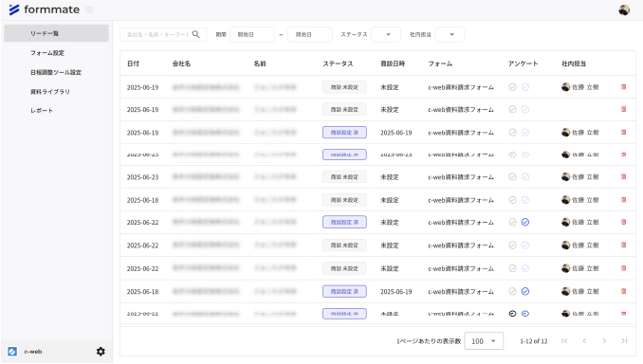Delete the first 2025-06-19 lead row
This screenshot has height=364, width=643.
click(624, 87)
